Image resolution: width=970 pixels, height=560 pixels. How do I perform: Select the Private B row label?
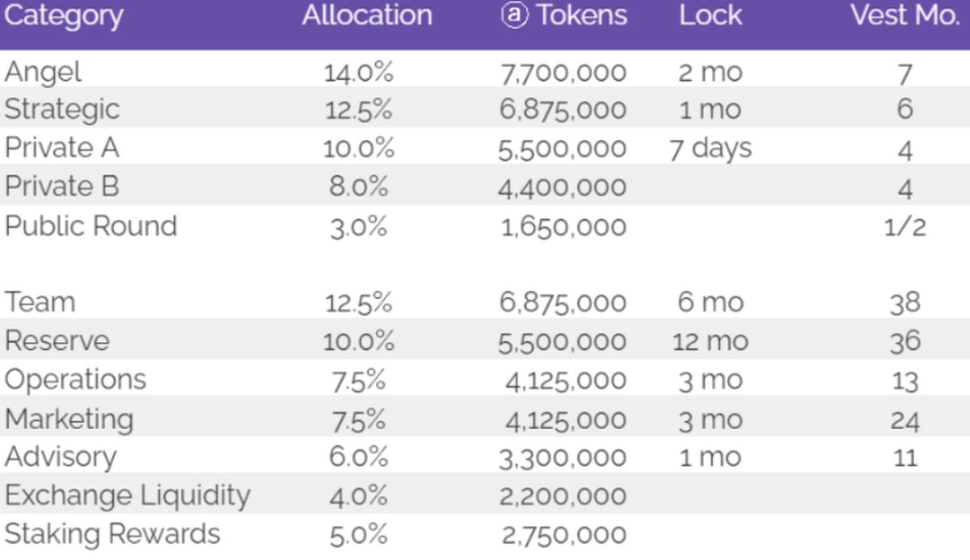coord(62,187)
